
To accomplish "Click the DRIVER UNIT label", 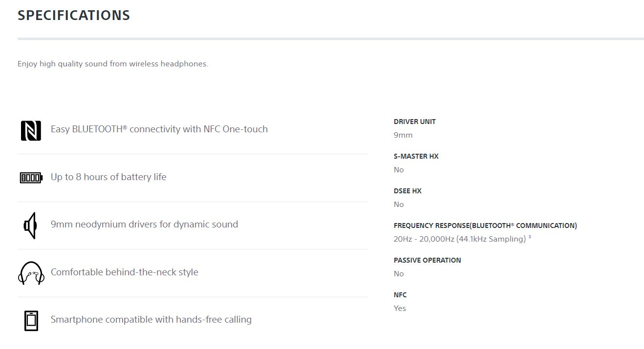I will [x=415, y=122].
